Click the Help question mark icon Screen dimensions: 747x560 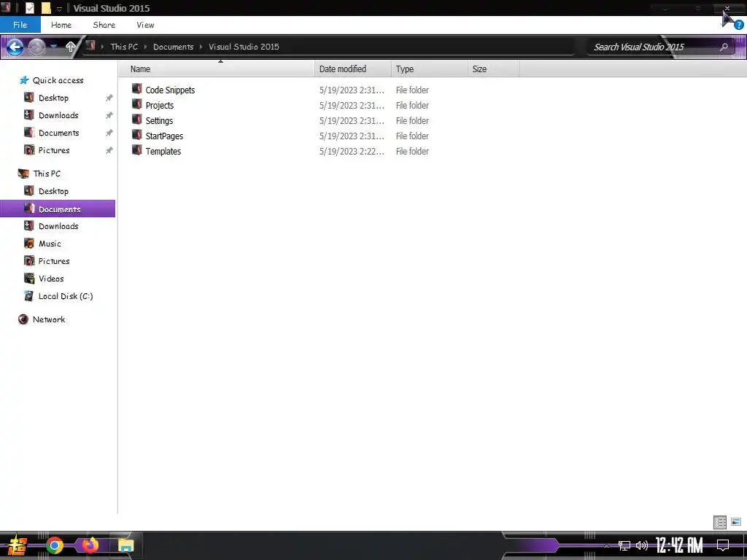(739, 25)
